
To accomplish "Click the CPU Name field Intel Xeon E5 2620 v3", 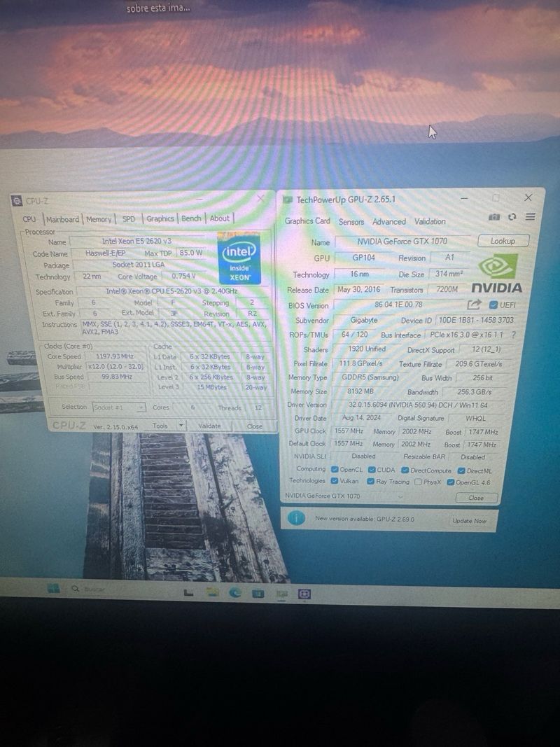I will coord(136,241).
